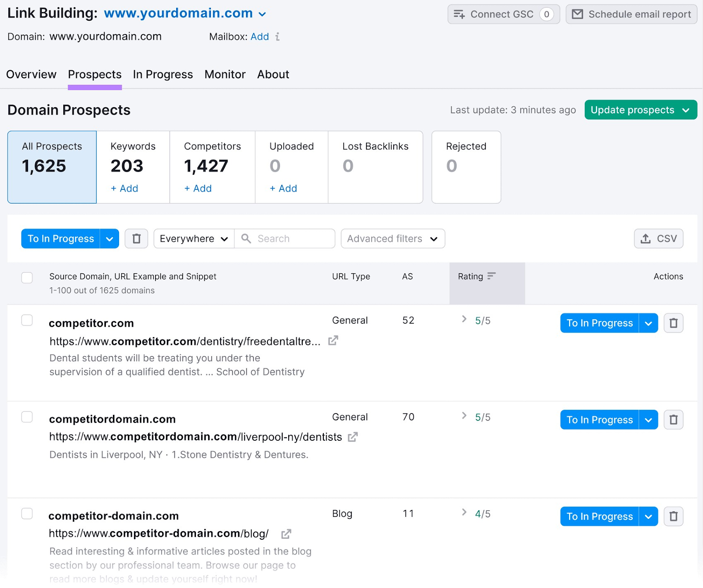Delete competitordomain.com using its trash icon
The height and width of the screenshot is (588, 703).
click(x=673, y=419)
